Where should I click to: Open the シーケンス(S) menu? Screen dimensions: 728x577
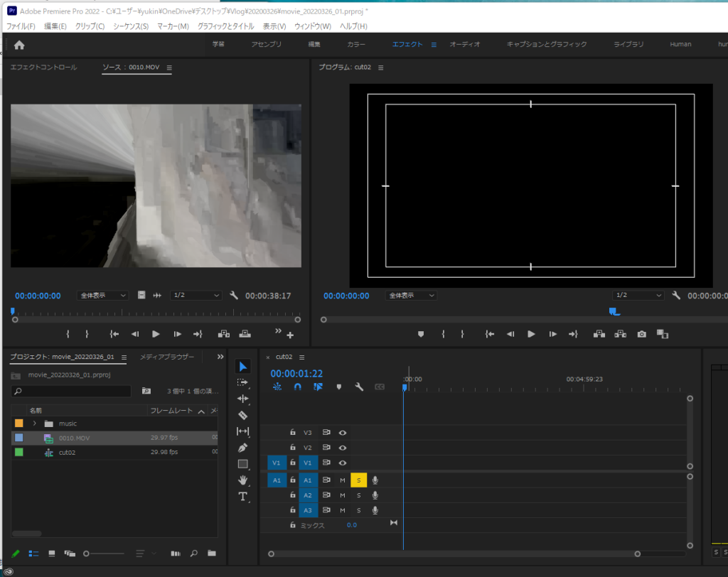[x=131, y=26]
